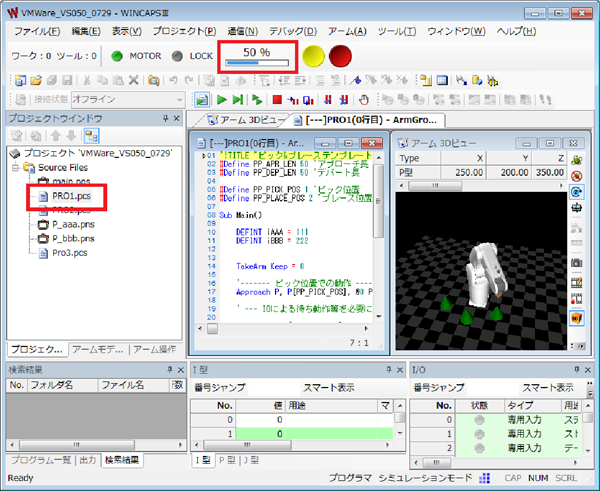Image resolution: width=600 pixels, height=491 pixels.
Task: Collapse the Source Files tree node
Action: pyautogui.click(x=14, y=168)
